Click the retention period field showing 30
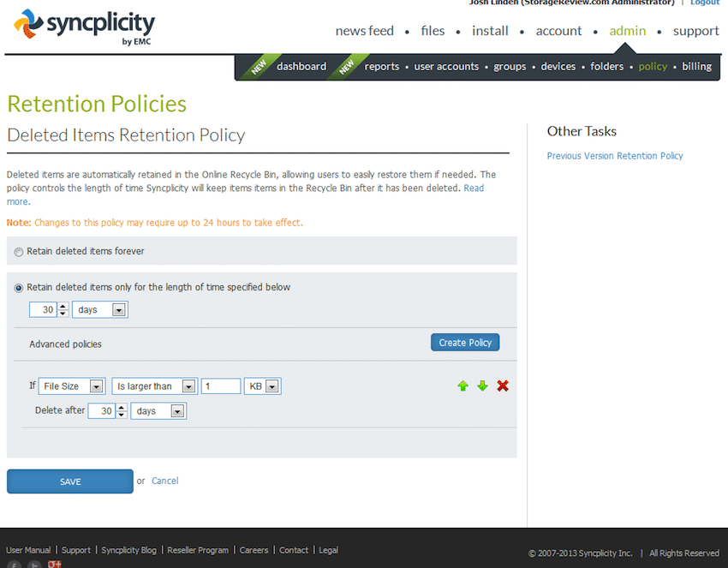This screenshot has height=568, width=728. (44, 310)
